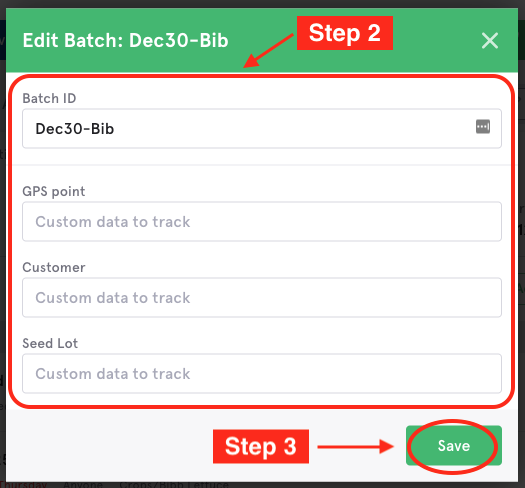Click the red arrow below Step 2
525x488 pixels.
pyautogui.click(x=268, y=51)
